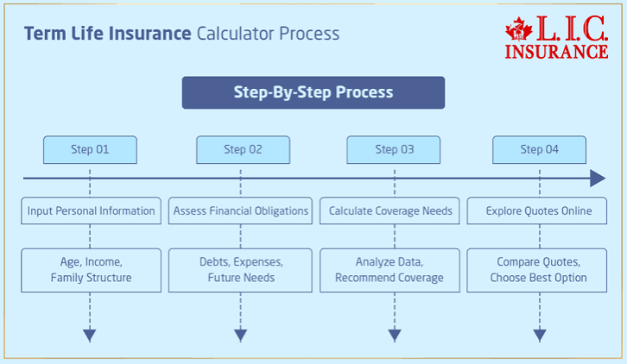Click the down arrow below Compare Quotes box
The height and width of the screenshot is (364, 627).
[x=540, y=336]
